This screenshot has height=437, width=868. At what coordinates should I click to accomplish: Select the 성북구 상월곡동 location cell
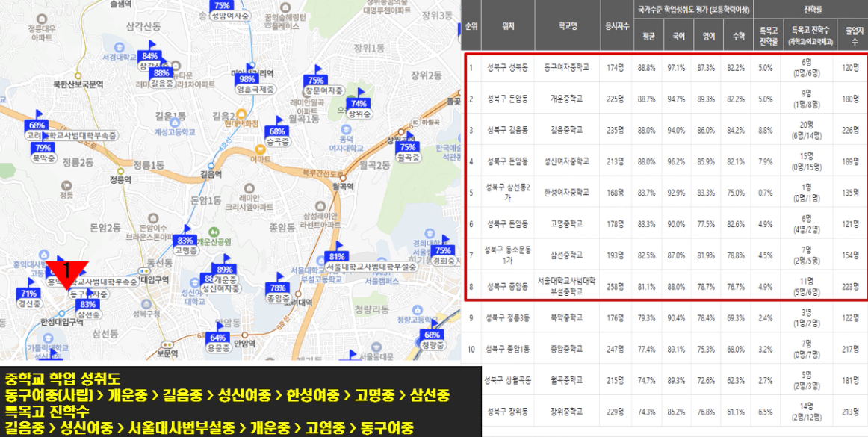point(508,380)
